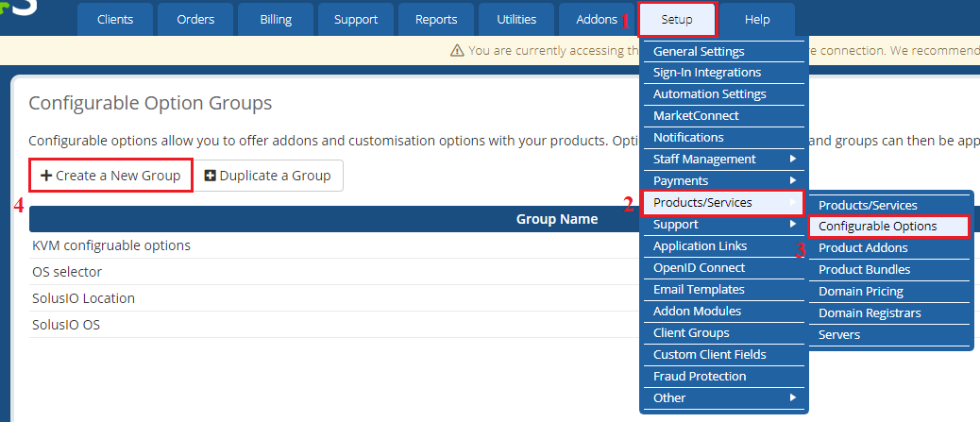Open the KVM configruable options group
Viewport: 980px width, 422px height.
[111, 245]
